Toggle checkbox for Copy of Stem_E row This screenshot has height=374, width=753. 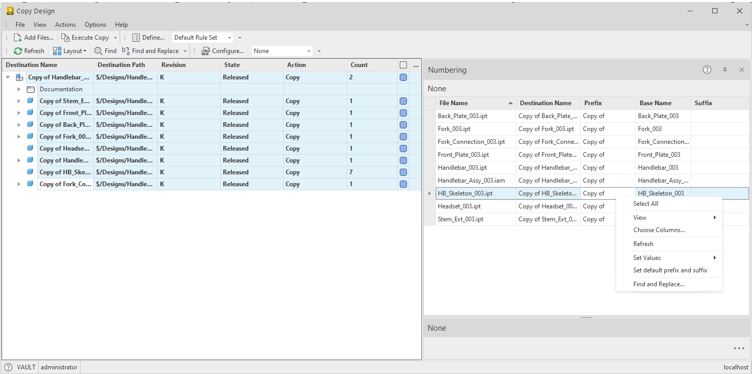tap(403, 101)
